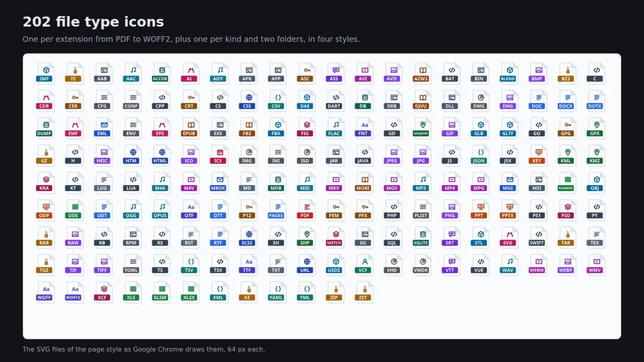Select the VCF contact icon
This screenshot has width=644, height=362.
pyautogui.click(x=365, y=264)
